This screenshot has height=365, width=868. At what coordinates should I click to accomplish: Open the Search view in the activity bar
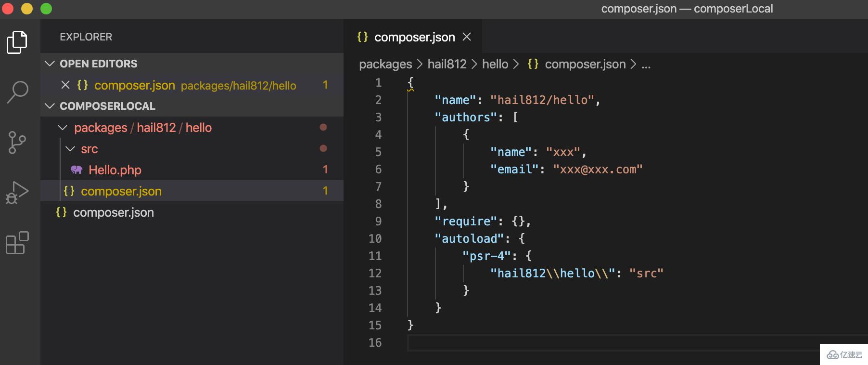17,91
